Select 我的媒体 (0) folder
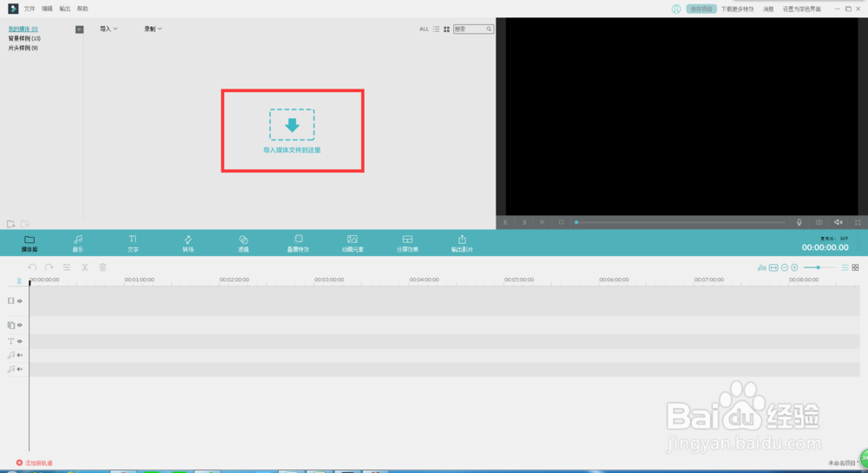 23,29
